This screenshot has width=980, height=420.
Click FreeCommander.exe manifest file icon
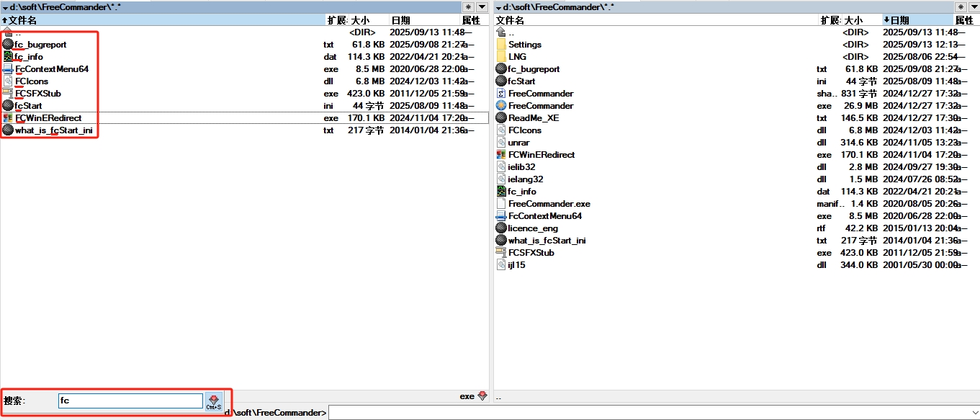point(502,204)
